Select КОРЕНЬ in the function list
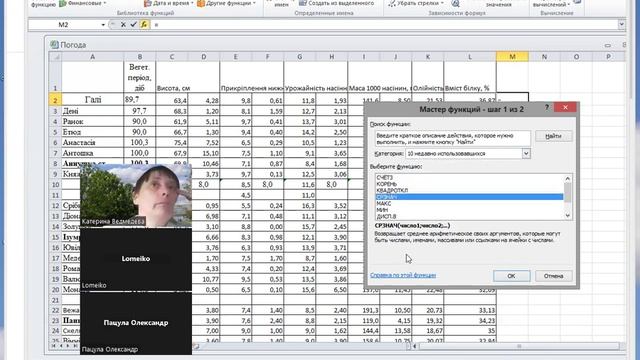This screenshot has height=360, width=640. tap(469, 184)
